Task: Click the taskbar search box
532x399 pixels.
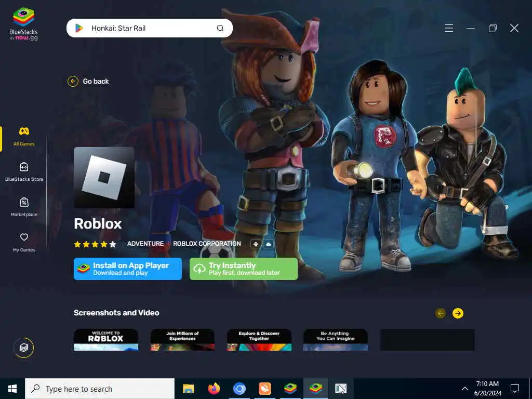Action: coord(100,389)
